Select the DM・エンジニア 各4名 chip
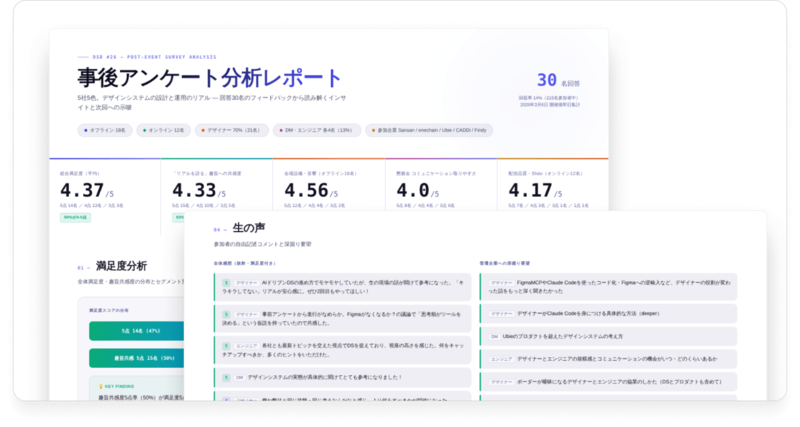Screen dimensions: 800x427 [316, 130]
